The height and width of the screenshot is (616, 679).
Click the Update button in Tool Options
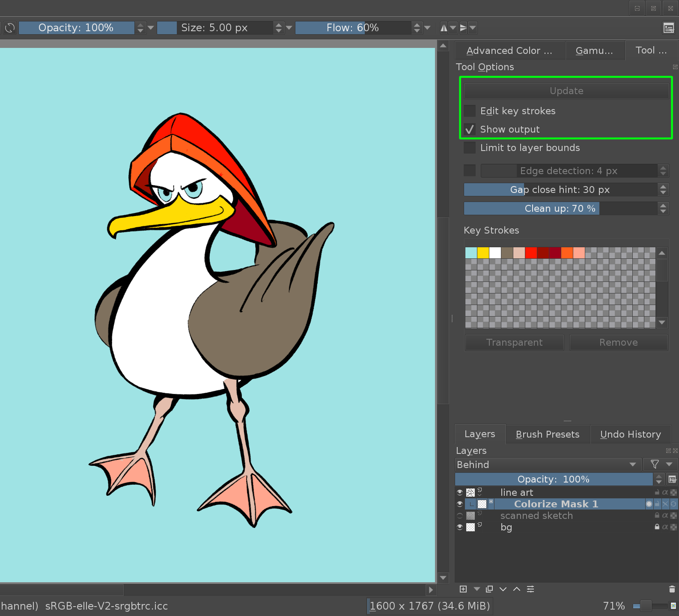(566, 91)
